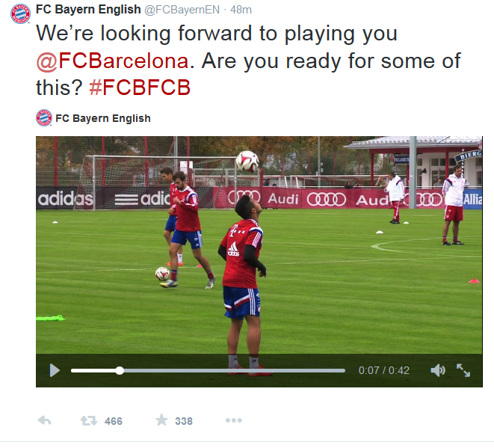Click the 0:07 / 0:42 time display
Image resolution: width=494 pixels, height=448 pixels.
click(383, 370)
